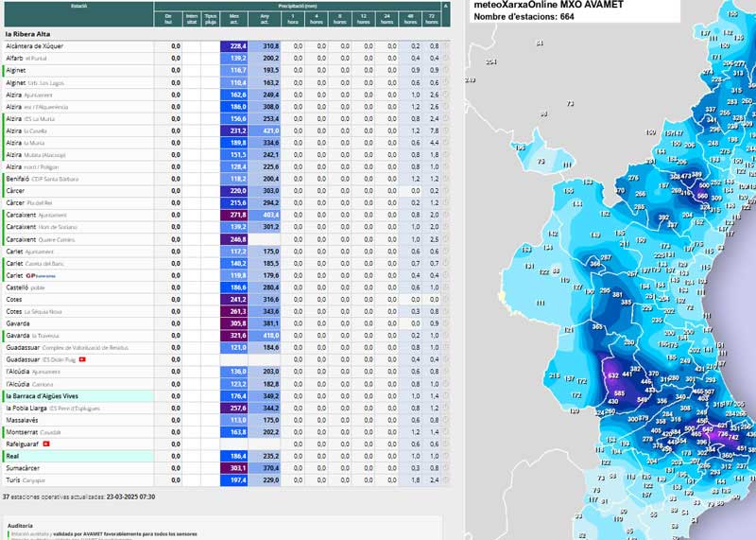Screen dimensions: 756x540
Task: Open station la Pobla Llarga
Action: [x=53, y=409]
